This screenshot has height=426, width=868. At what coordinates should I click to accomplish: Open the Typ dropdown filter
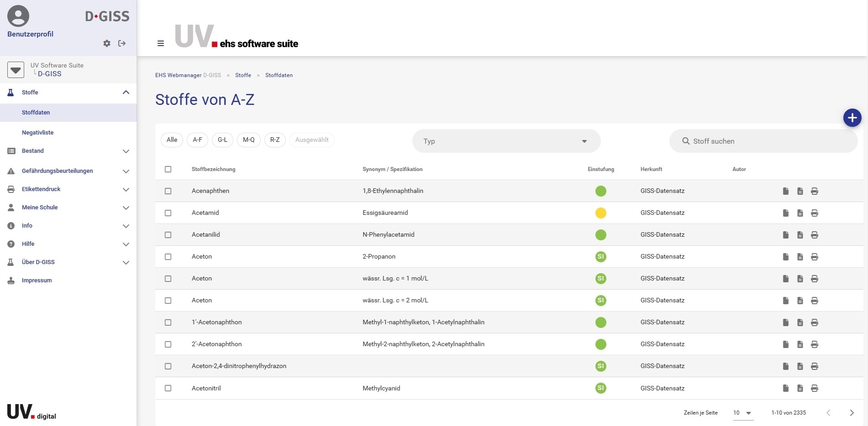pyautogui.click(x=506, y=141)
